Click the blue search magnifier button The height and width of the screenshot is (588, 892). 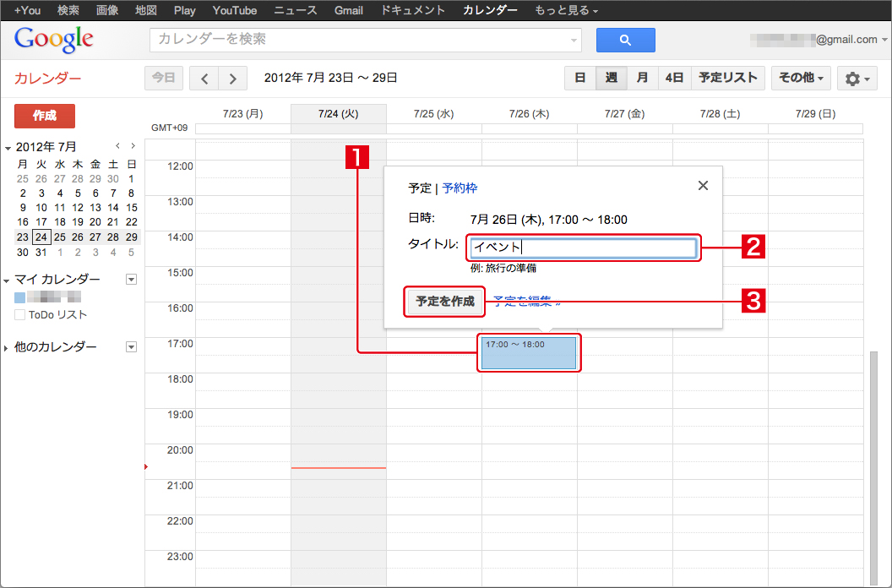(x=625, y=40)
